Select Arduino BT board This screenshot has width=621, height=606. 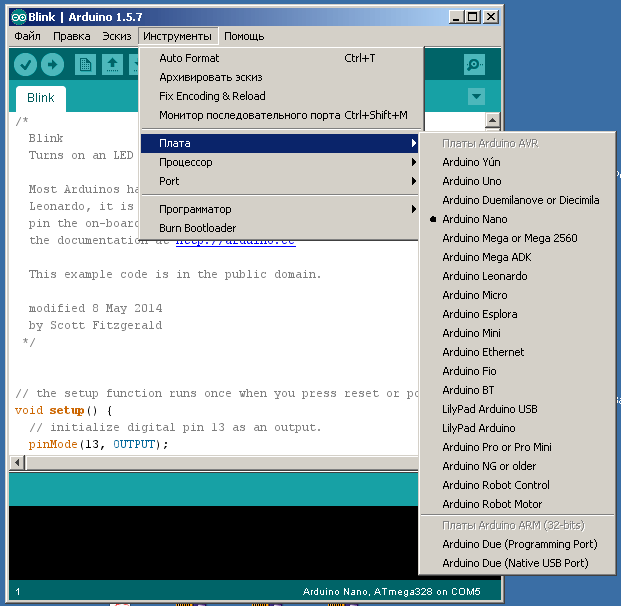517,390
